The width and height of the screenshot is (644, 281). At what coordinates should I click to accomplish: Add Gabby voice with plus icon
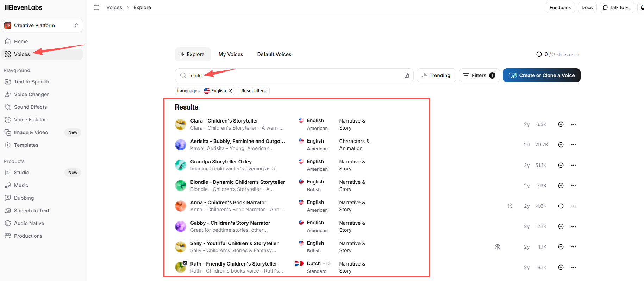[561, 226]
